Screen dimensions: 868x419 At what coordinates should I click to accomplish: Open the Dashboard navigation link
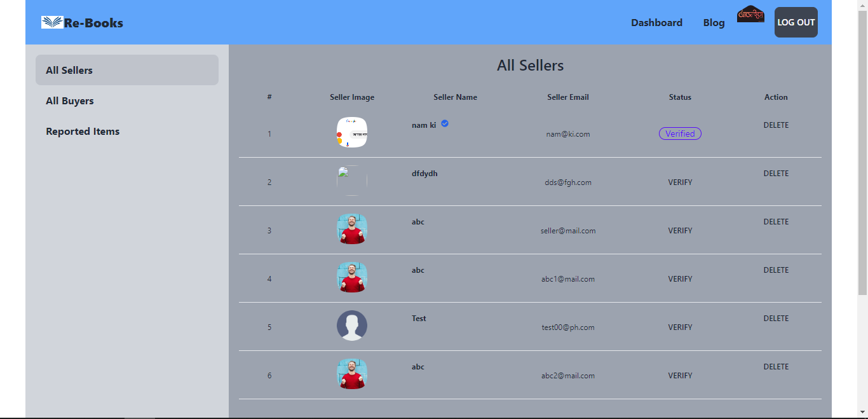pos(656,22)
